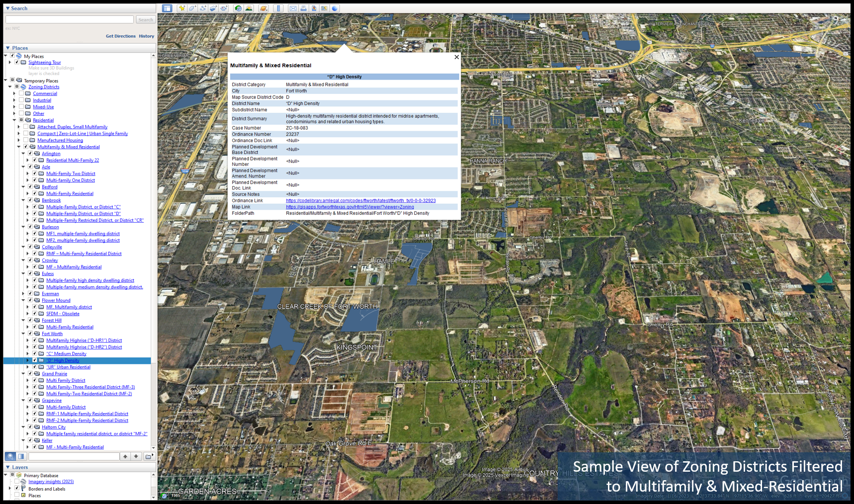Screen dimensions: 854x504
Task: Print the current view
Action: [x=303, y=8]
